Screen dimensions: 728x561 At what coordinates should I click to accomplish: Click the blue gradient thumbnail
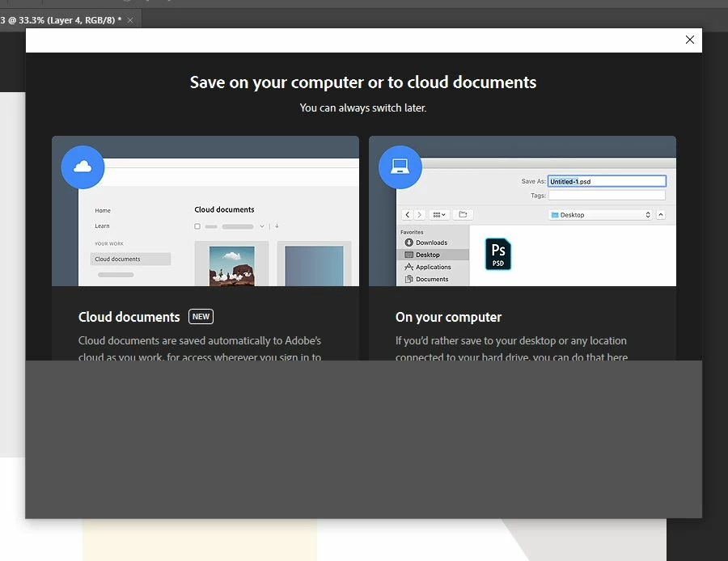(x=314, y=266)
